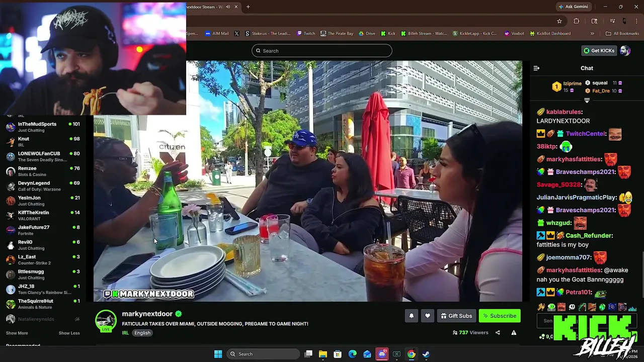
Task: Mute the browser tab via the speaker icon
Action: (228, 7)
